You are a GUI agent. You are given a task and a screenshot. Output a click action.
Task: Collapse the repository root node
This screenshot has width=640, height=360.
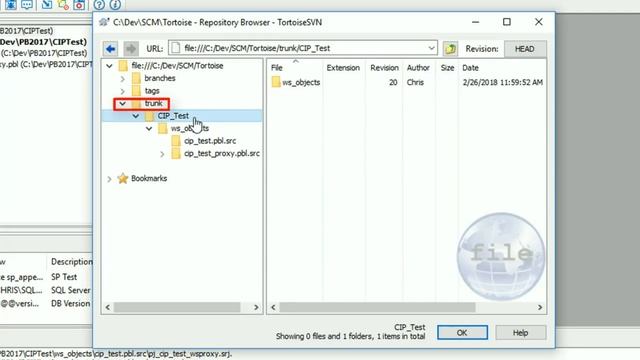click(x=109, y=66)
